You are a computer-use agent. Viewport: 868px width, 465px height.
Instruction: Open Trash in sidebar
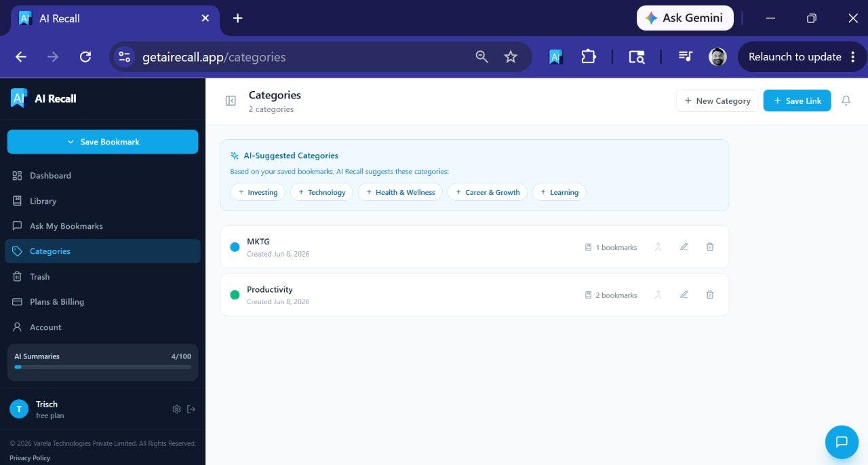[102, 277]
